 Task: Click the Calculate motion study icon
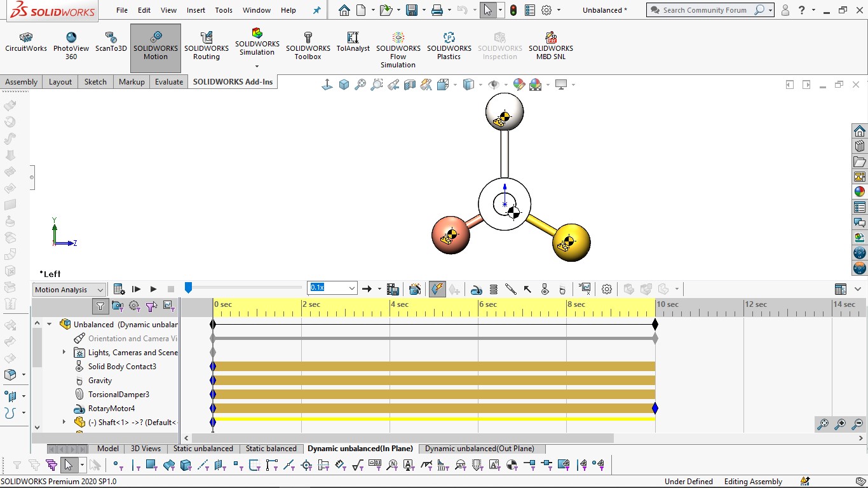click(119, 289)
